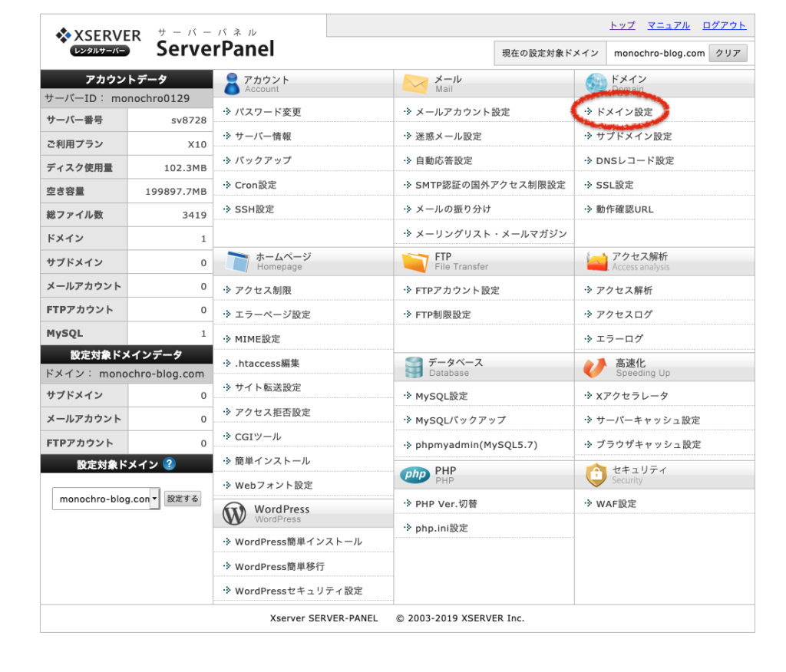Open Xアクセラレータ
786x672 pixels.
[632, 396]
